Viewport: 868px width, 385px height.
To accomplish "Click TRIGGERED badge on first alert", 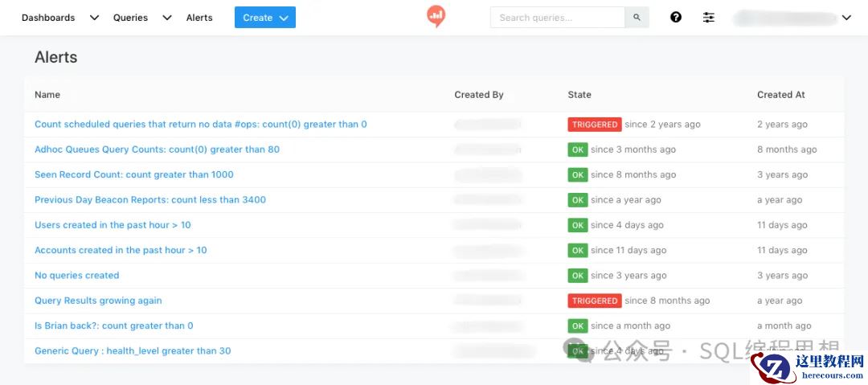I will 595,125.
